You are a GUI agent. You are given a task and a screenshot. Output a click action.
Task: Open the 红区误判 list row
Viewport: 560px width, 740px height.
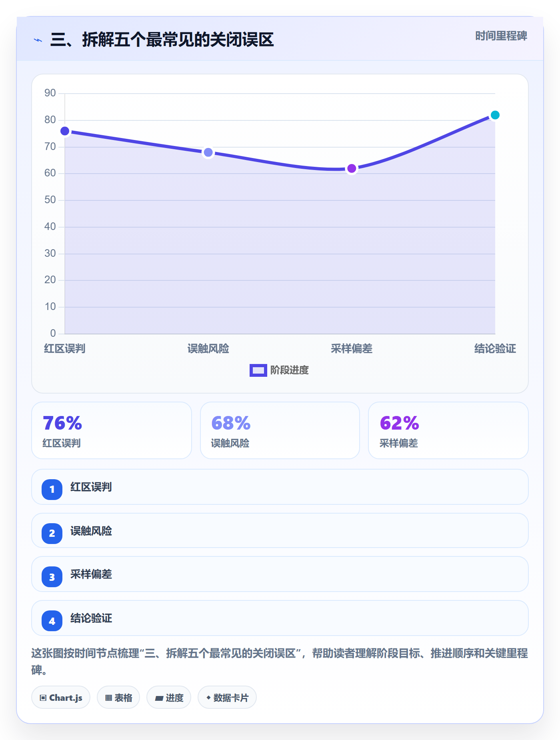tap(280, 487)
